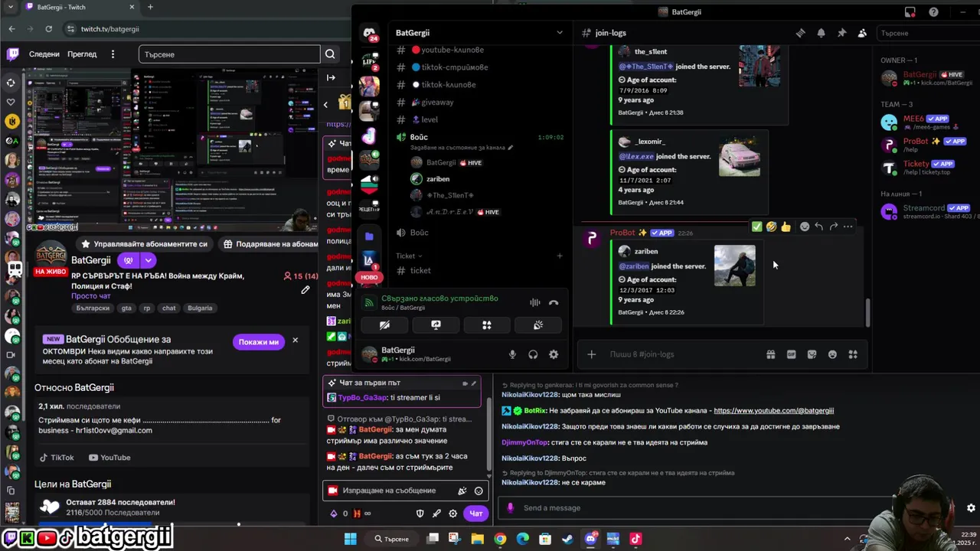980x551 pixels.
Task: Start an activity in Discord voice panel
Action: 487,325
